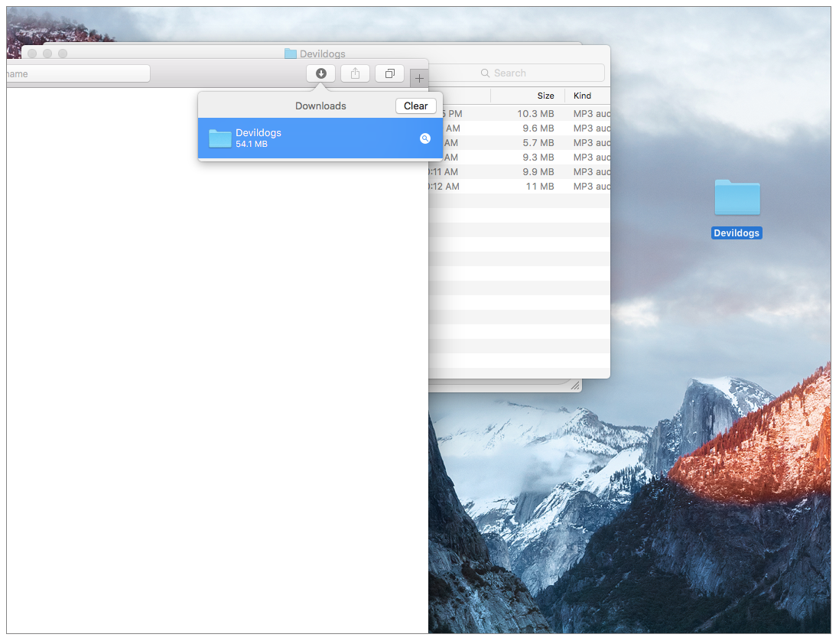Viewport: 839px width, 644px height.
Task: Select the Devildogs 54.1 MB download entry
Action: click(x=306, y=138)
